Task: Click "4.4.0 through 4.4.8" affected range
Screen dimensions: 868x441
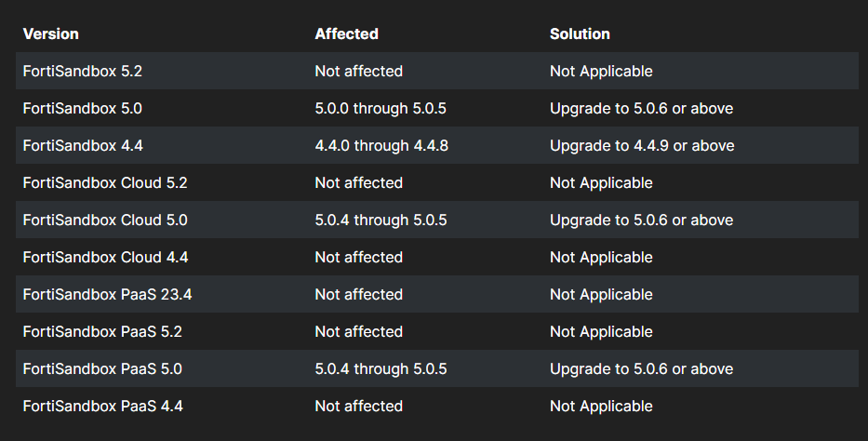Action: point(381,145)
